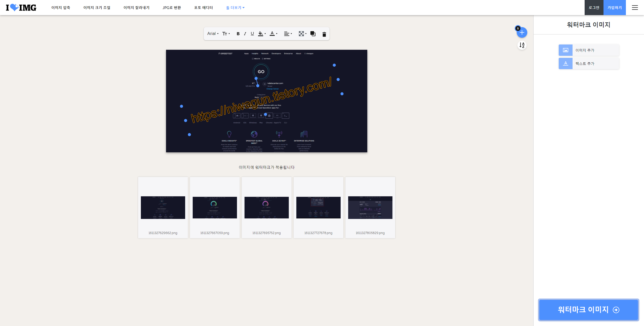Screen dimensions: 644x326
Task: Click the 가입하기 button
Action: point(615,8)
